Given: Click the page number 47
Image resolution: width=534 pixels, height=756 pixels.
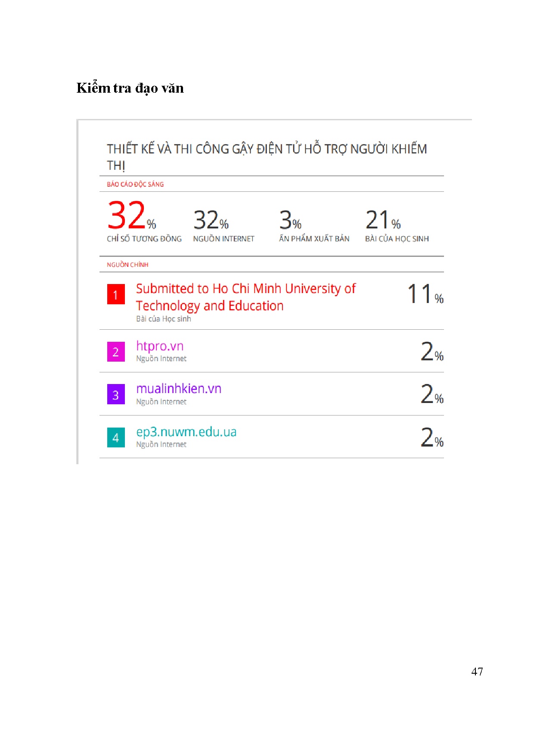Looking at the screenshot, I should (477, 672).
